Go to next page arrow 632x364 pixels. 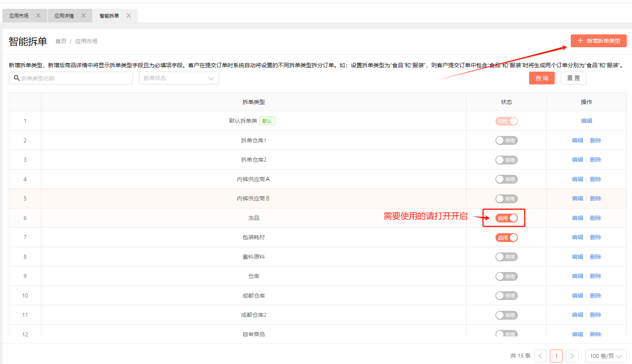(x=572, y=356)
